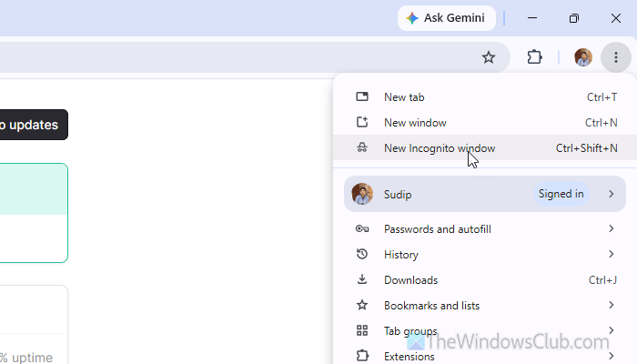Click the Ctrl+N shortcut text

click(x=602, y=123)
